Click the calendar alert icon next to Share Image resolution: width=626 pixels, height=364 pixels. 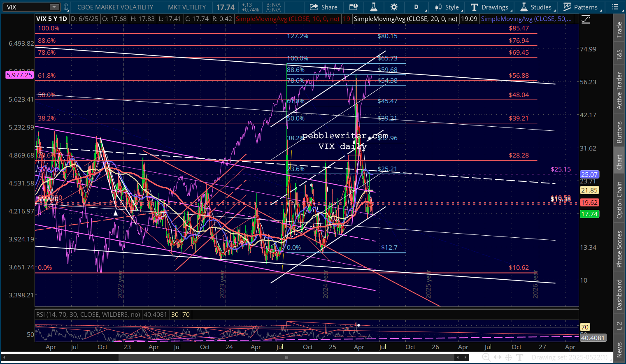coord(353,7)
